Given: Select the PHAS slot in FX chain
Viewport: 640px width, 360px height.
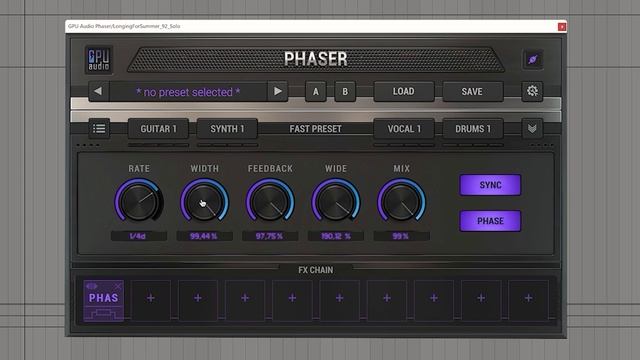Looking at the screenshot, I should point(103,301).
